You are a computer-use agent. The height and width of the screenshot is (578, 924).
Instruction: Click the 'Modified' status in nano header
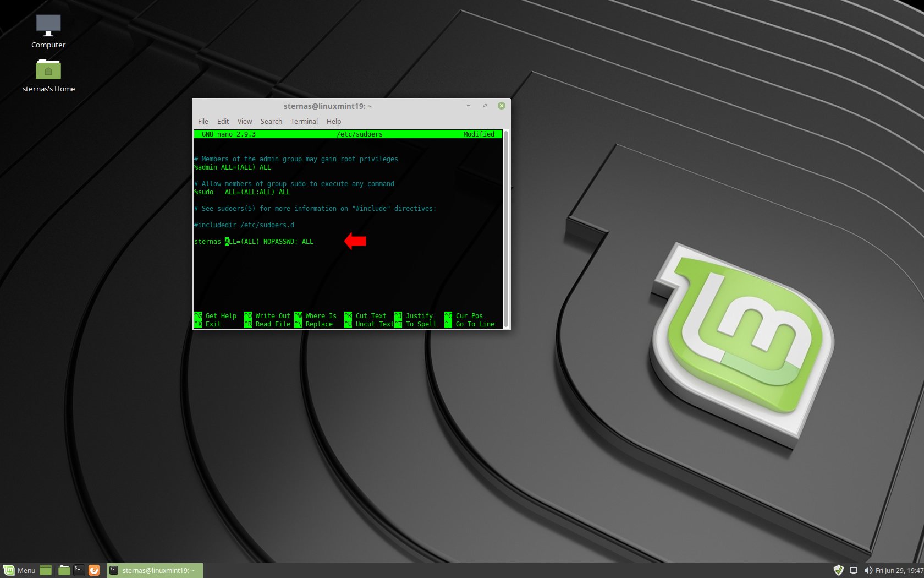(479, 134)
